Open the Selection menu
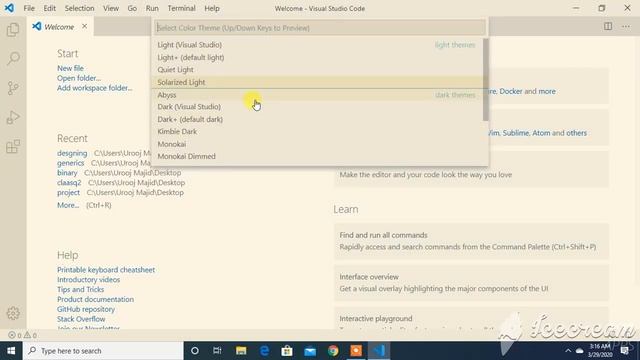Image resolution: width=640 pixels, height=360 pixels. pyautogui.click(x=79, y=8)
